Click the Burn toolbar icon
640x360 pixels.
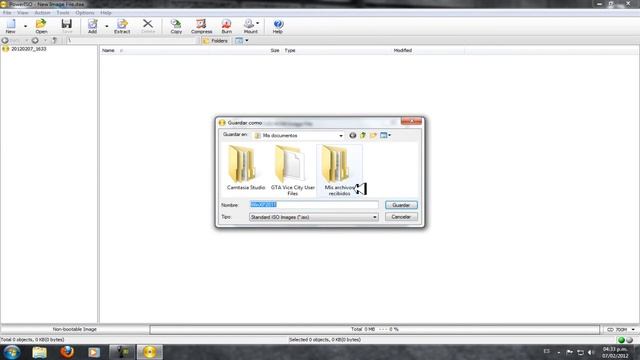(x=227, y=26)
